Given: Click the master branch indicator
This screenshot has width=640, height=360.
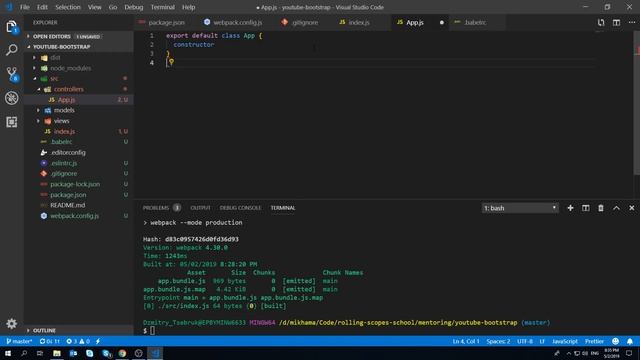Looking at the screenshot, I should pyautogui.click(x=19, y=341).
